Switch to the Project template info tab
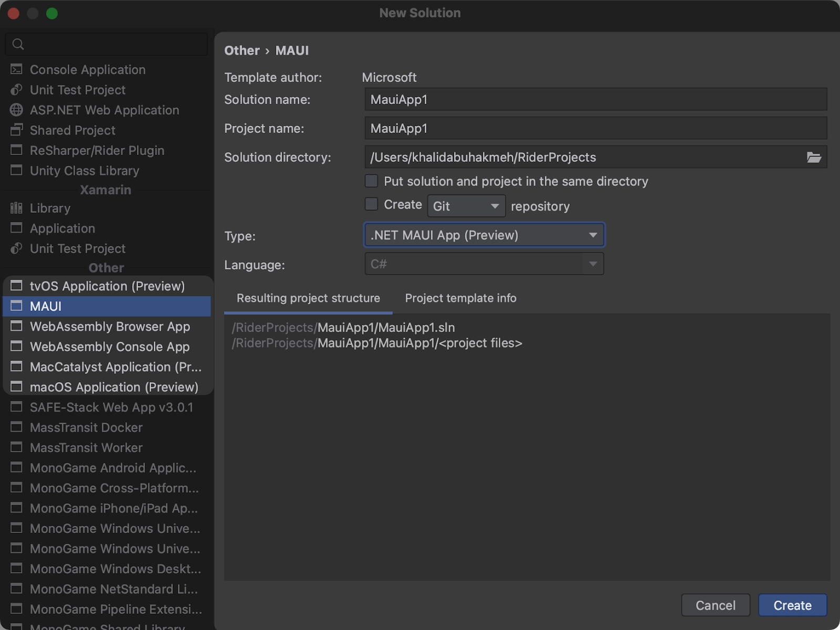This screenshot has width=840, height=630. 460,298
